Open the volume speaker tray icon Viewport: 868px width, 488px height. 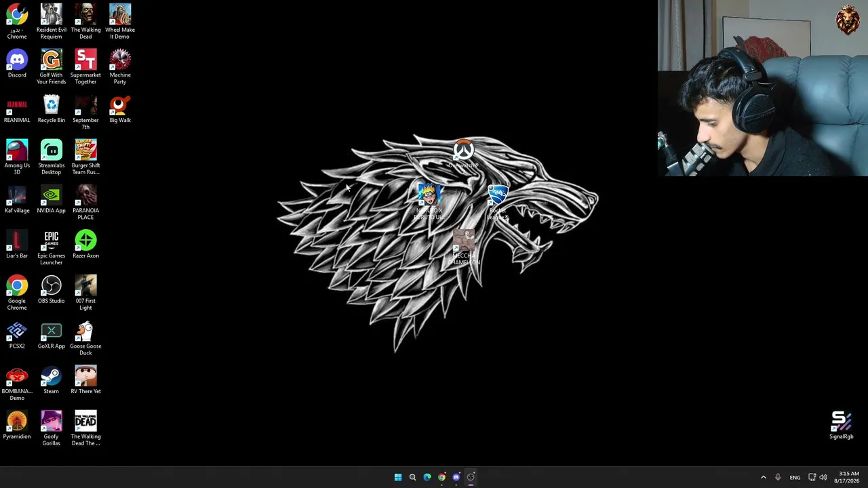click(823, 477)
